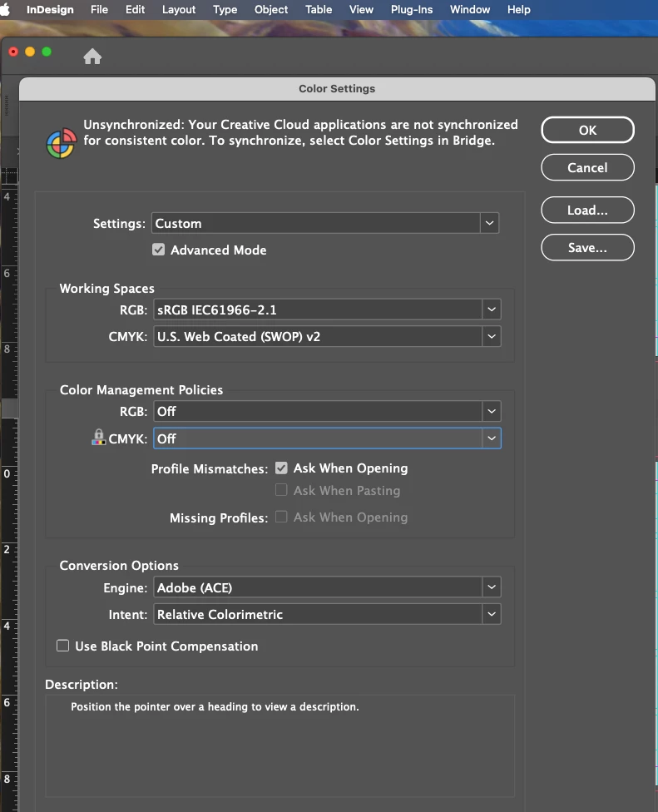
Task: Click the Engine: label
Action: click(126, 587)
